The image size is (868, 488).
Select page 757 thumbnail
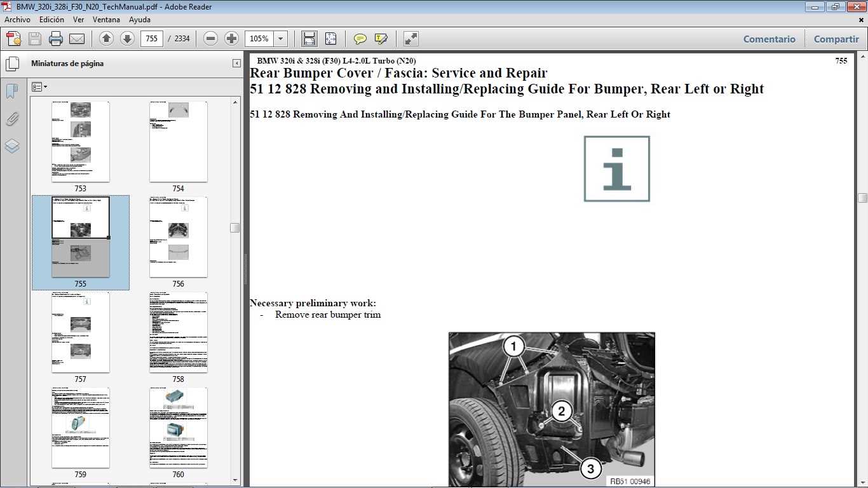[80, 332]
